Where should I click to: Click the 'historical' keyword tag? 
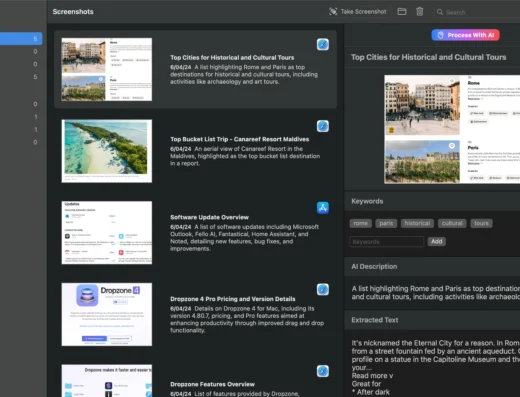417,223
